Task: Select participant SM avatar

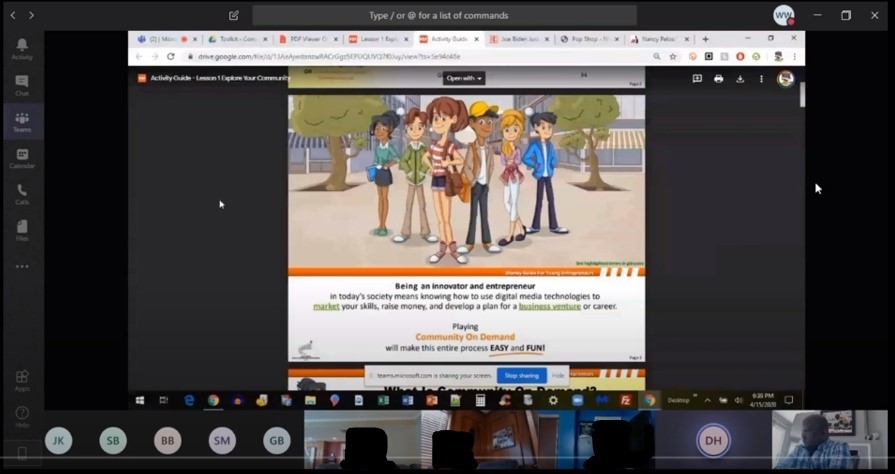Action: [x=221, y=440]
